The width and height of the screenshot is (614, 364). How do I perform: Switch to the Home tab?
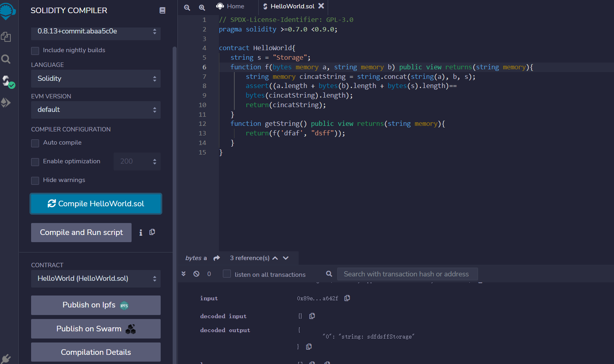[x=230, y=6]
